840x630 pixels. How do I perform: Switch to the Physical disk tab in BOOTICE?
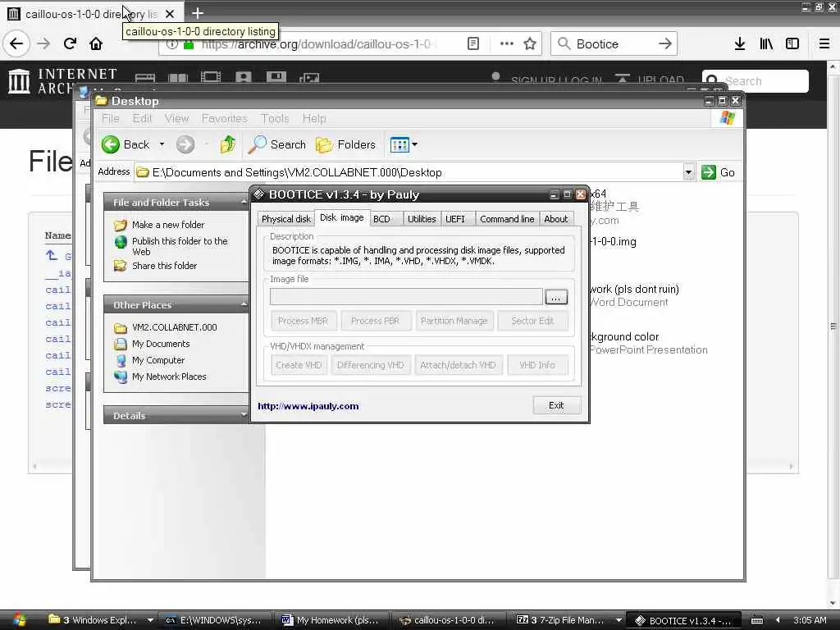(x=286, y=219)
